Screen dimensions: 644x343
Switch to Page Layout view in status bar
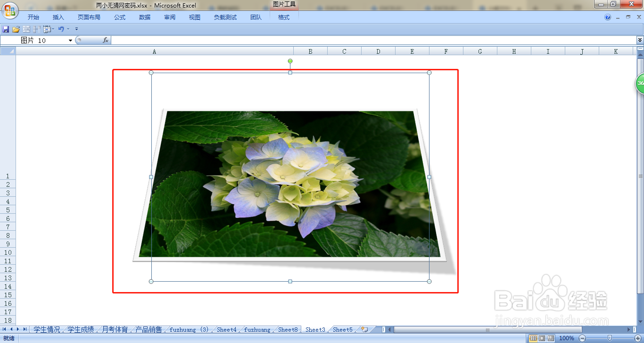[542, 338]
